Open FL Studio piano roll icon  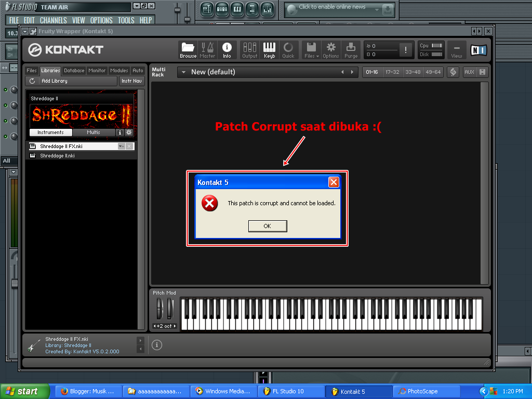(237, 9)
